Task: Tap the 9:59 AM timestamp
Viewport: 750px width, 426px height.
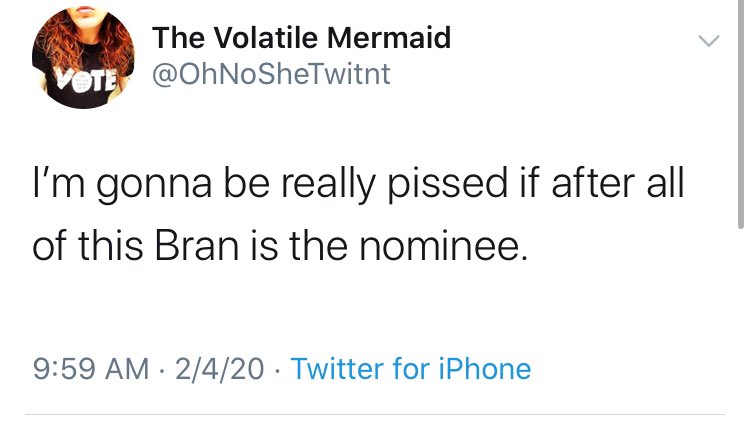Action: (91, 370)
